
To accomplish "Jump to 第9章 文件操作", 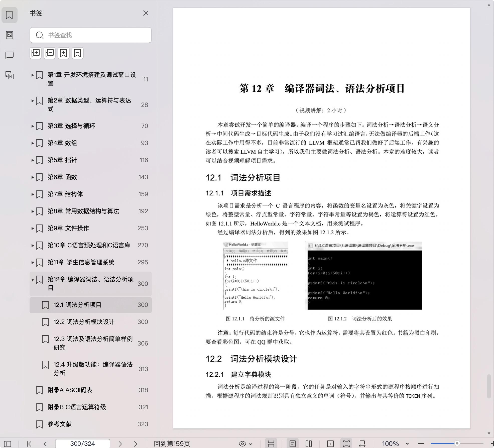I will [x=90, y=228].
